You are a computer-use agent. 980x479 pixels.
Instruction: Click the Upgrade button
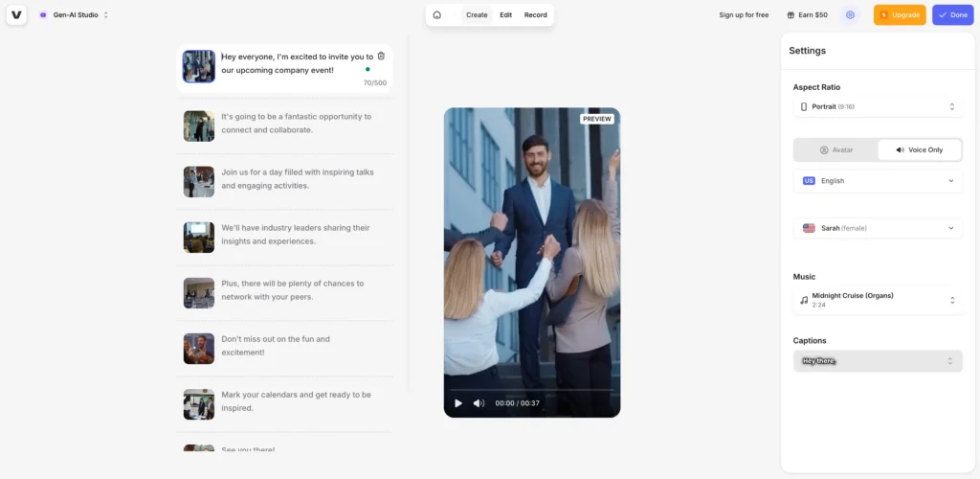click(x=900, y=15)
